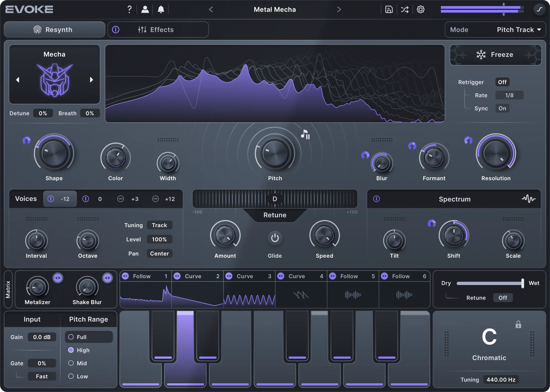
Task: Browse to the next preset with the right arrow
Action: click(x=339, y=9)
